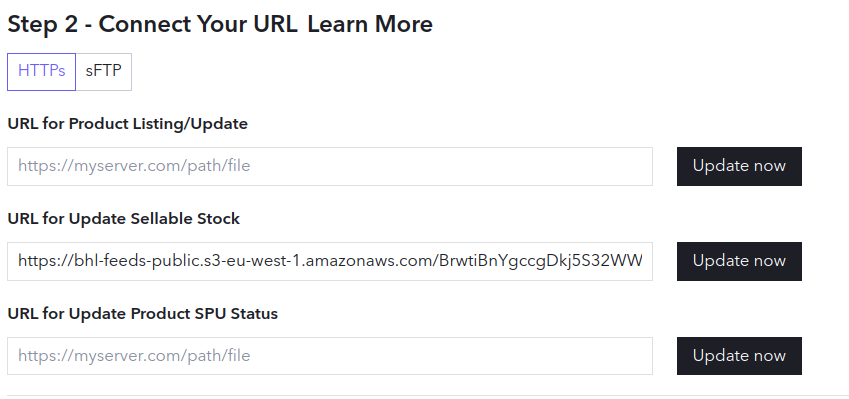
Task: Click Update now for Sellable Stock
Action: (x=739, y=261)
